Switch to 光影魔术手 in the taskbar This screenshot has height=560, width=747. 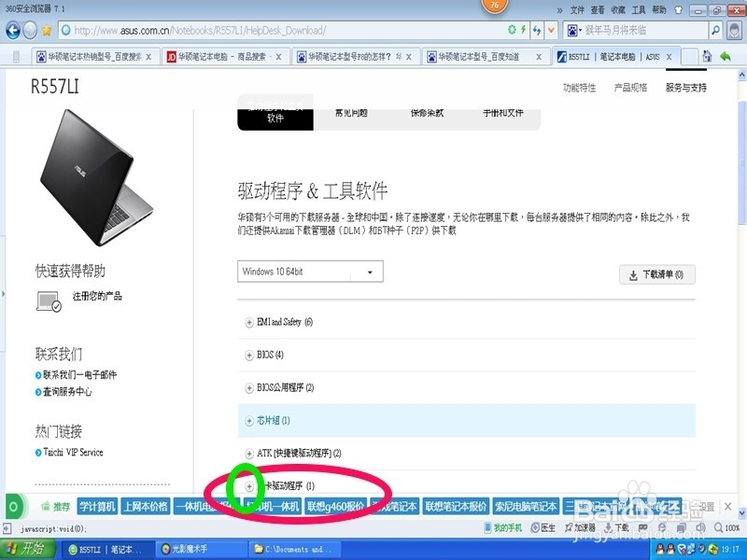tap(200, 549)
